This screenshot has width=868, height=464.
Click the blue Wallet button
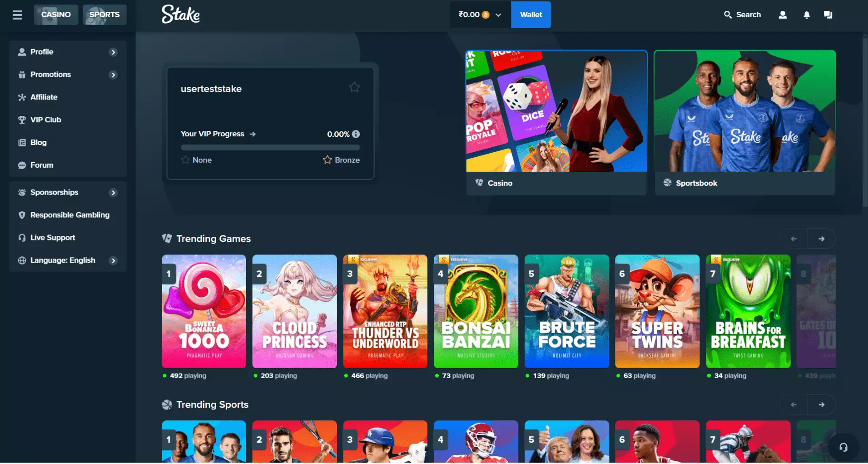coord(531,15)
